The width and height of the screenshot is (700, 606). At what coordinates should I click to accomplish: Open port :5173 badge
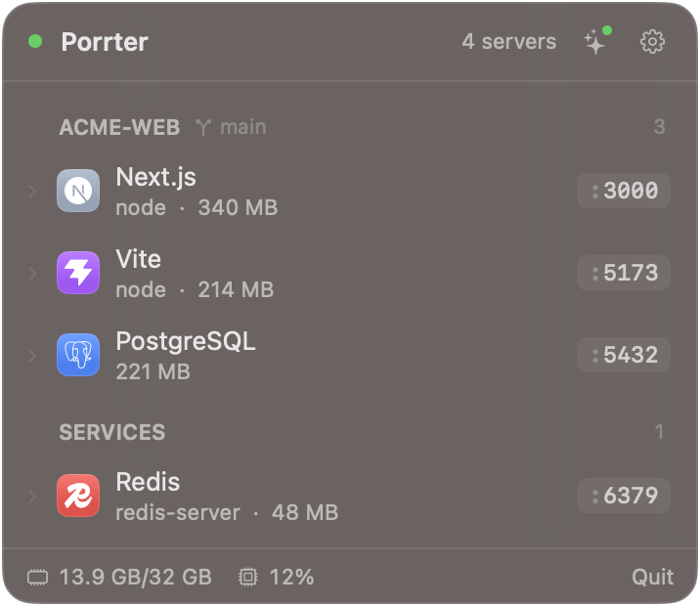[x=624, y=273]
